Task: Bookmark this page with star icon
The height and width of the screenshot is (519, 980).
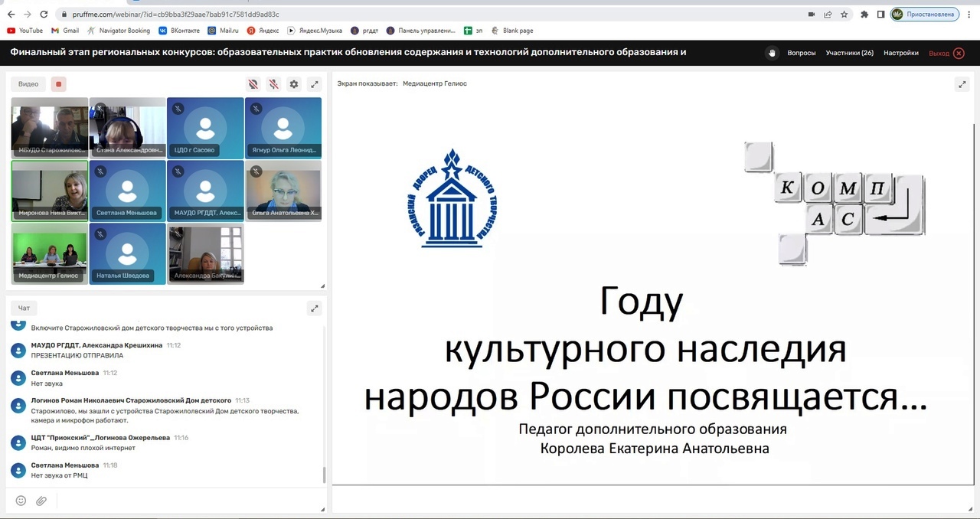Action: click(844, 14)
